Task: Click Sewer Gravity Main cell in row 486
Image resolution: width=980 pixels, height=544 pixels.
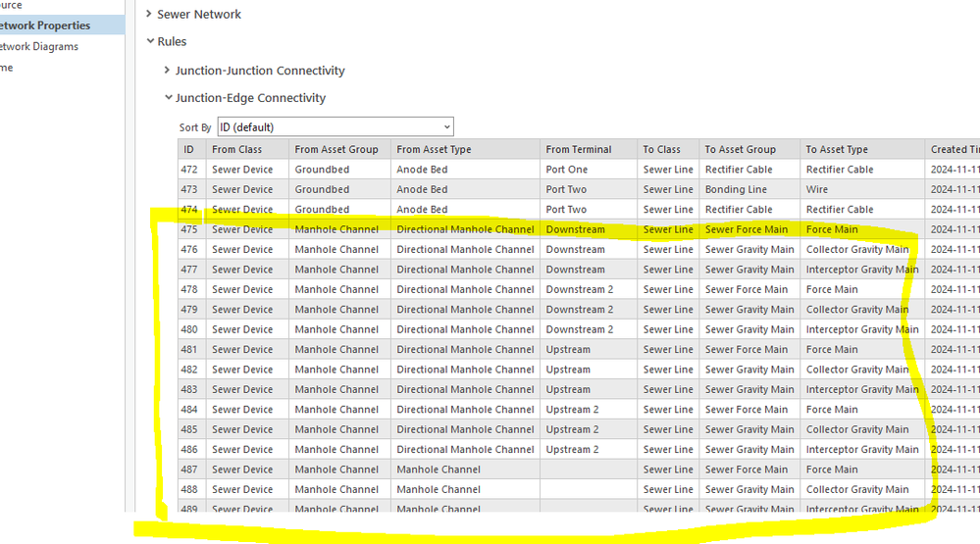Action: tap(749, 449)
